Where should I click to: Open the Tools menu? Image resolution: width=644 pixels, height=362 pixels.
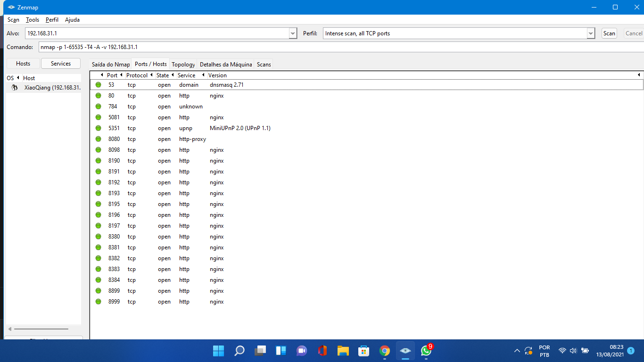coord(33,20)
